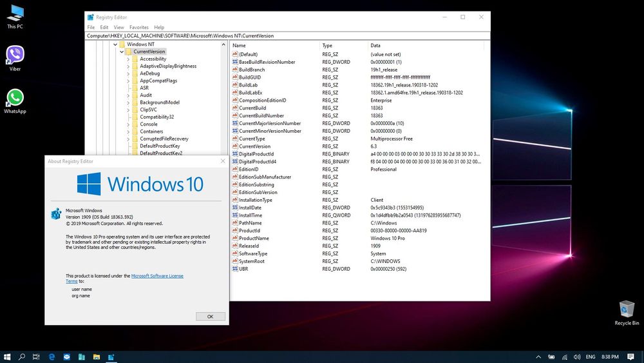This screenshot has width=644, height=363.
Task: Collapse the Windows NT tree node
Action: (x=115, y=44)
